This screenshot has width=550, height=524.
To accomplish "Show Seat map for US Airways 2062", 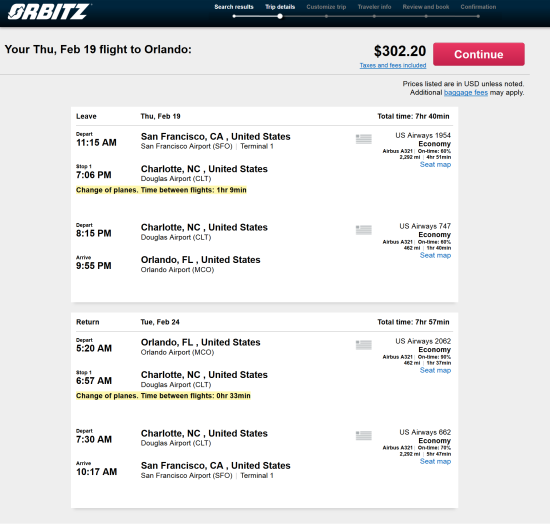I will tap(435, 370).
